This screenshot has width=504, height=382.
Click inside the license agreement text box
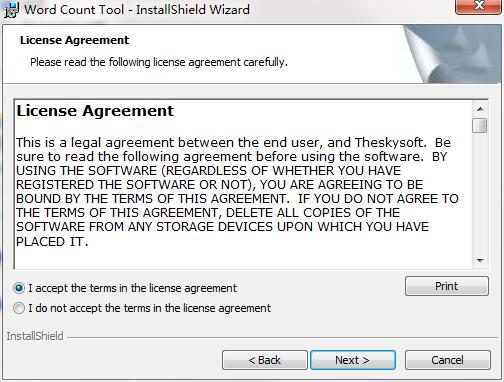[243, 184]
